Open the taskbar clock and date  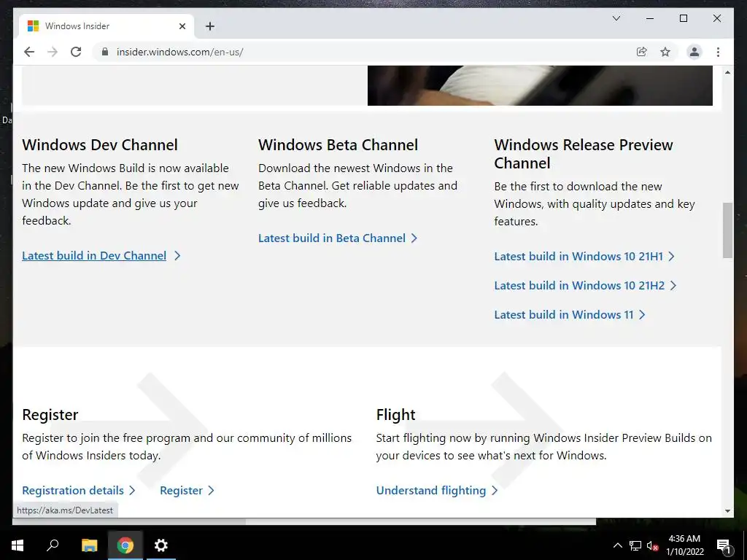[x=684, y=545]
